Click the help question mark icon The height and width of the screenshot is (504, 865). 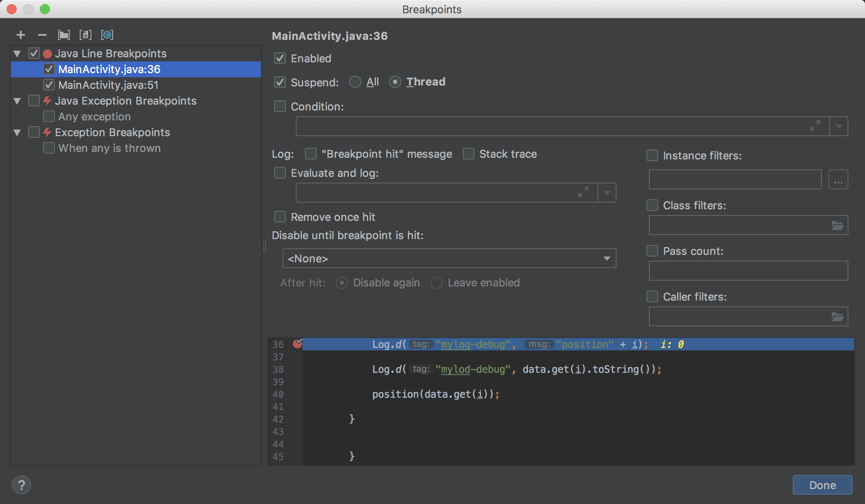pyautogui.click(x=22, y=485)
